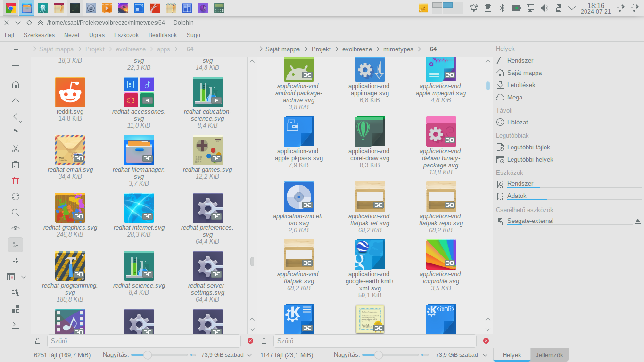Open the Beállítások menu
Image resolution: width=644 pixels, height=362 pixels.
[x=163, y=35]
